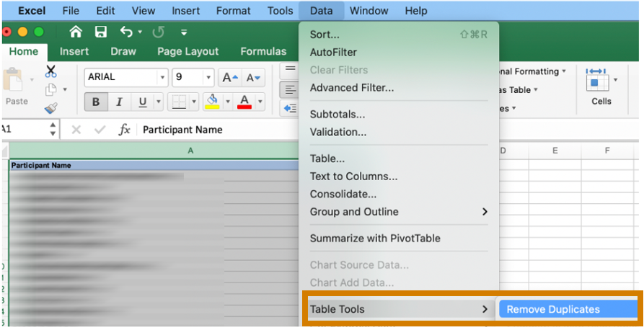Click the Cancel X icon in formula bar

tap(76, 130)
